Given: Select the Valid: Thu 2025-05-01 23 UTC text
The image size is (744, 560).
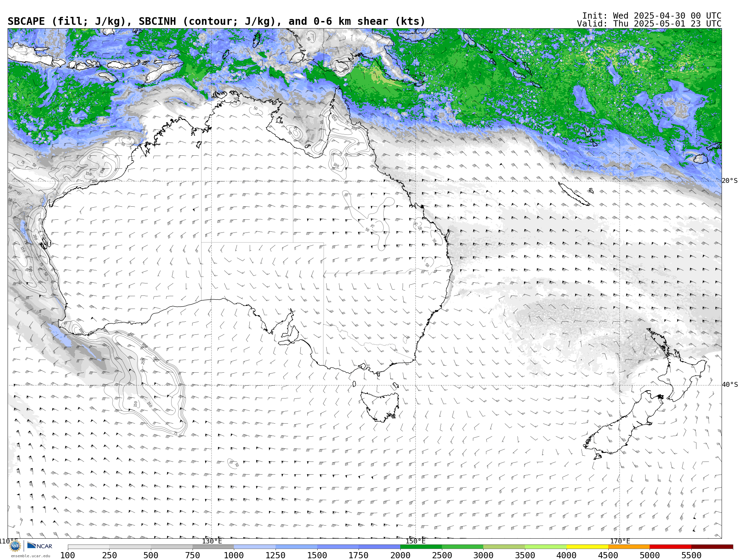Looking at the screenshot, I should pyautogui.click(x=649, y=24).
